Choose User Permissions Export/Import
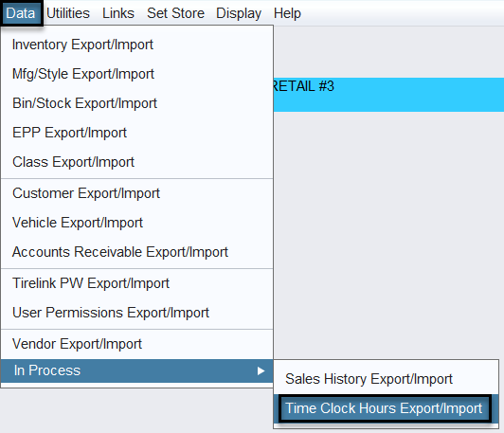 click(137, 313)
